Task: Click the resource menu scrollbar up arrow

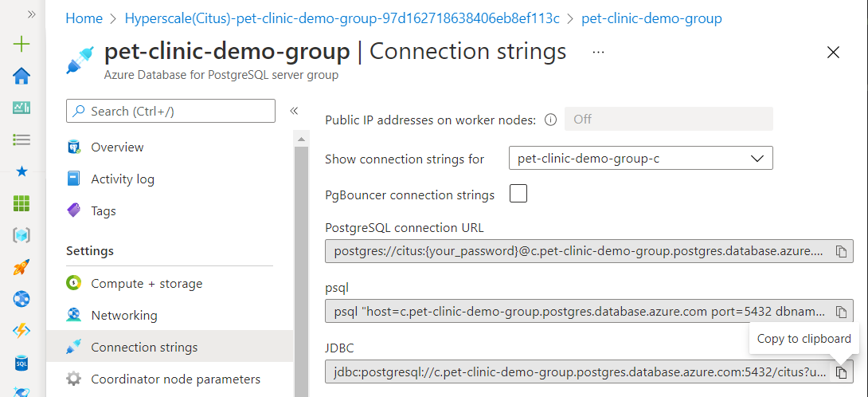Action: [301, 140]
